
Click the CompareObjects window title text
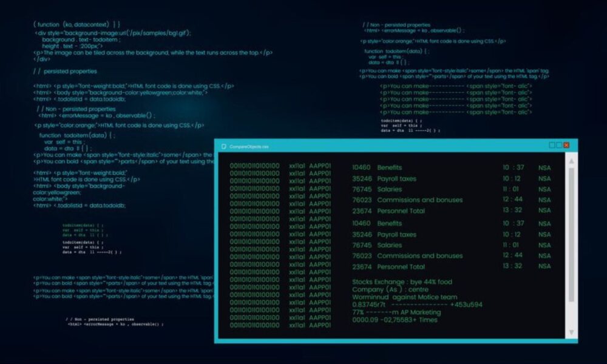tap(249, 147)
